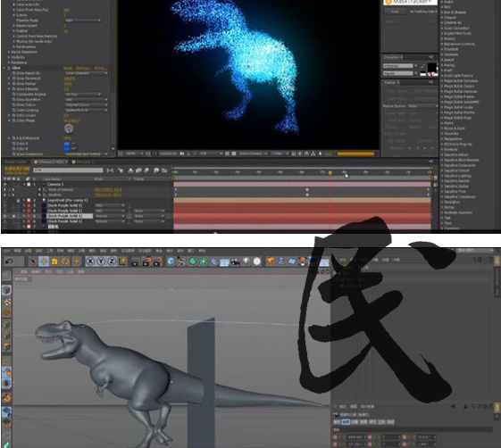Toggle visibility eye of Camera 1 layer
501x448 pixels.
(4, 184)
